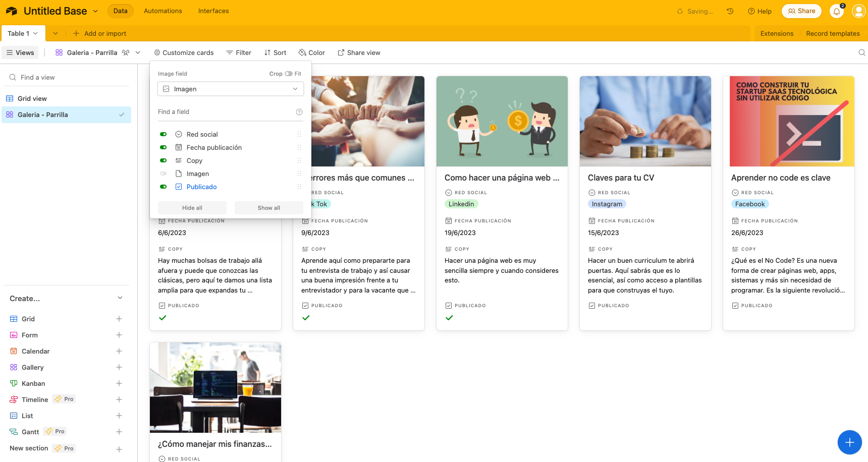Open the Table 1 tab dropdown chevron
The height and width of the screenshot is (462, 868).
pos(35,33)
